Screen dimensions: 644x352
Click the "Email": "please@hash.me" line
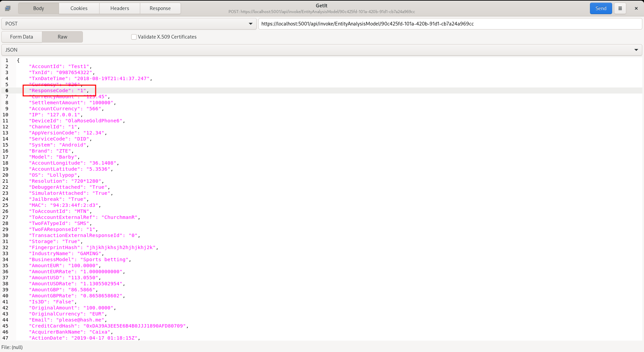click(68, 320)
